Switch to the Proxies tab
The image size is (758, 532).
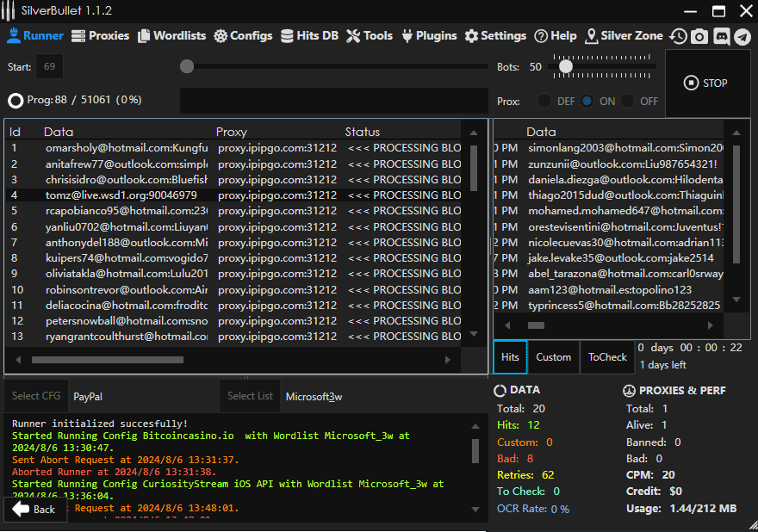point(100,36)
